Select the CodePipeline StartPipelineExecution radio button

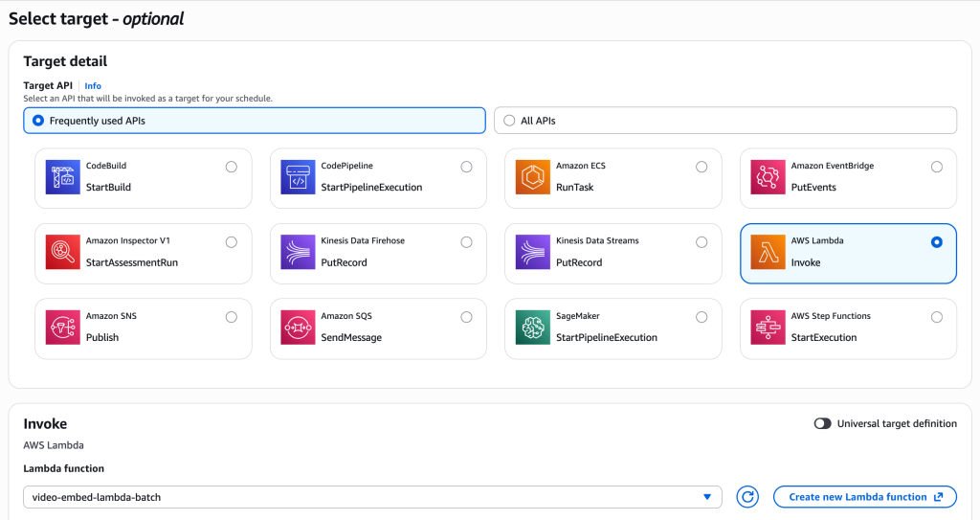tap(466, 167)
